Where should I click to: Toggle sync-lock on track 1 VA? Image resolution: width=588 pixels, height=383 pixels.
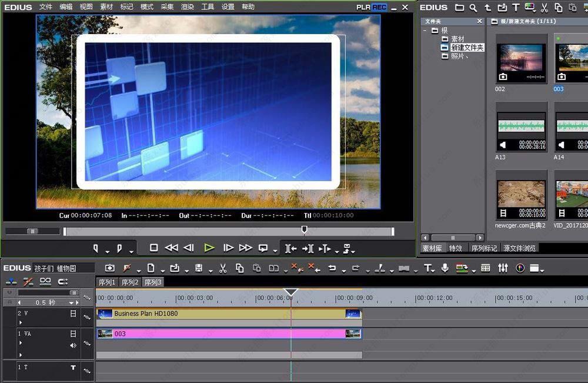[87, 343]
